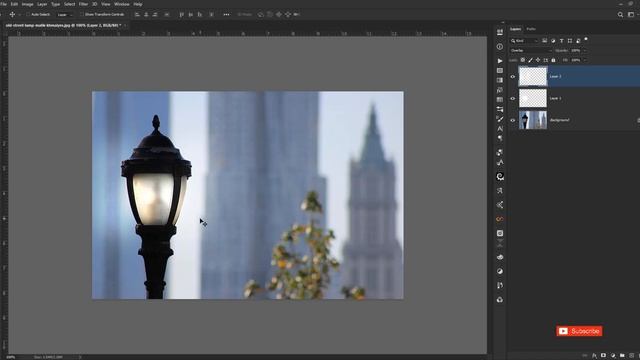Open the Filter menu
The height and width of the screenshot is (360, 640).
click(83, 4)
